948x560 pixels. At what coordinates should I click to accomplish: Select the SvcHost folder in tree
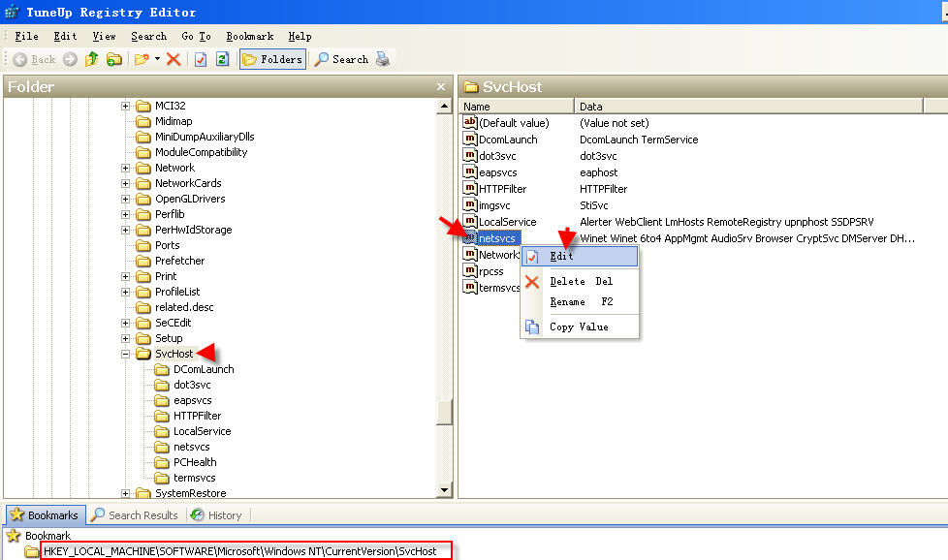(x=165, y=354)
